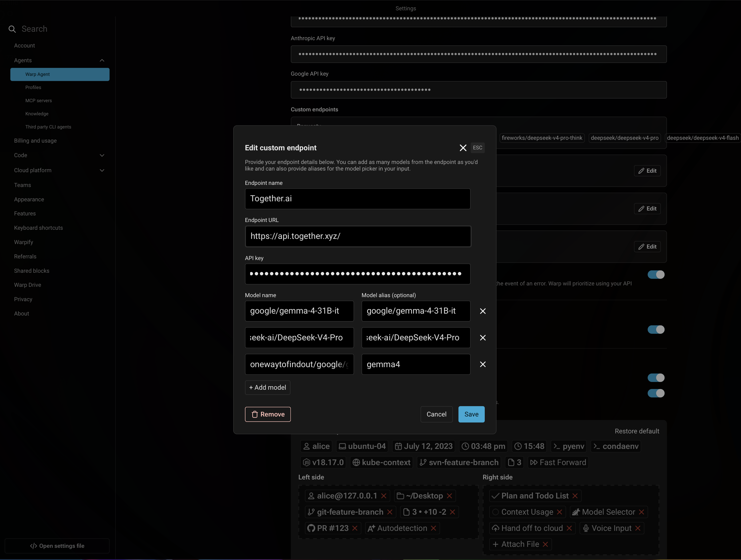Click Open settings file button

coord(57,546)
